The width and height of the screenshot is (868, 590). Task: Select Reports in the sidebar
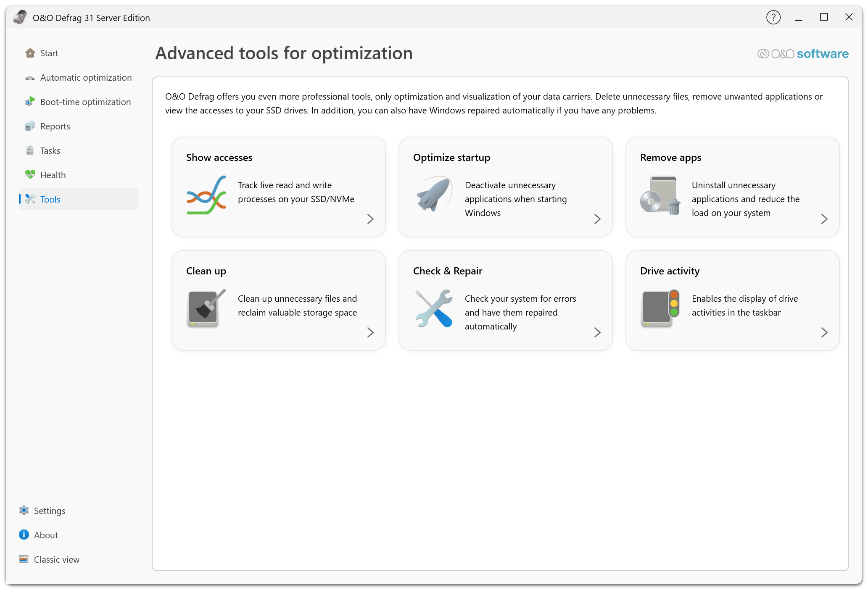click(79, 126)
